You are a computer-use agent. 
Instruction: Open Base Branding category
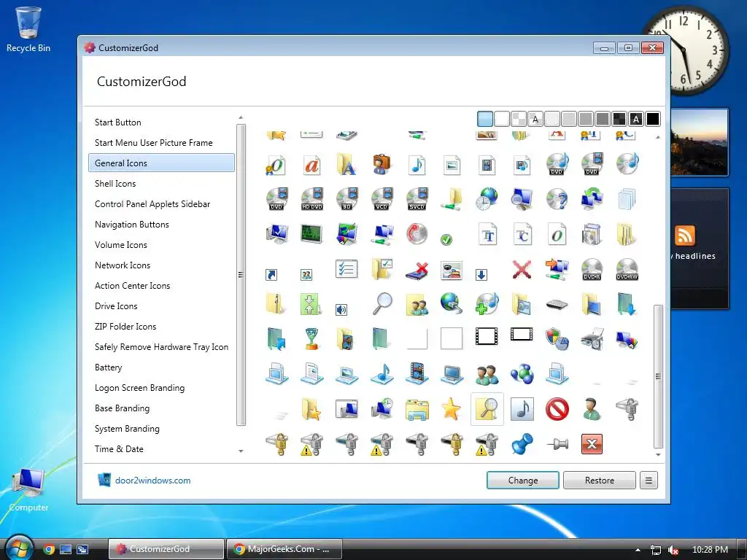123,408
